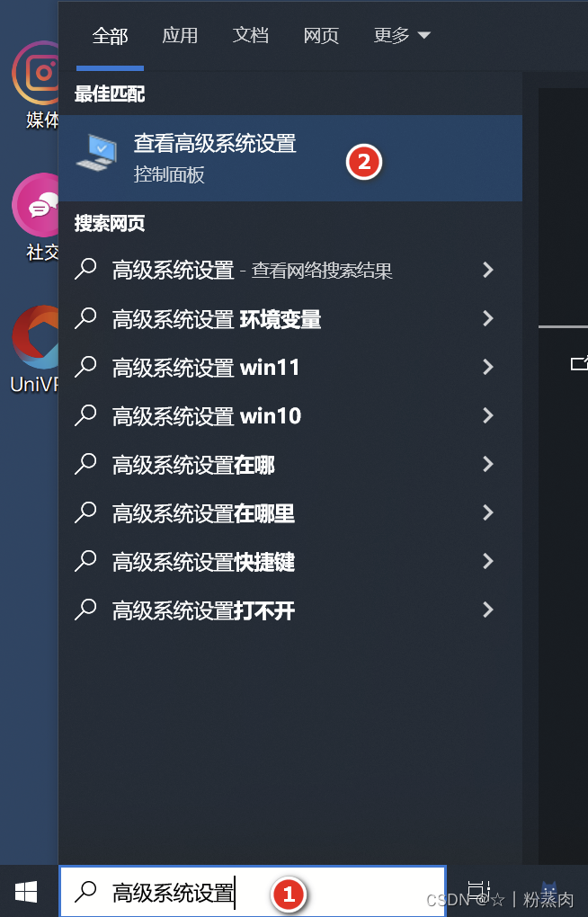Switch to the 文档 tab
The height and width of the screenshot is (917, 588).
point(251,35)
